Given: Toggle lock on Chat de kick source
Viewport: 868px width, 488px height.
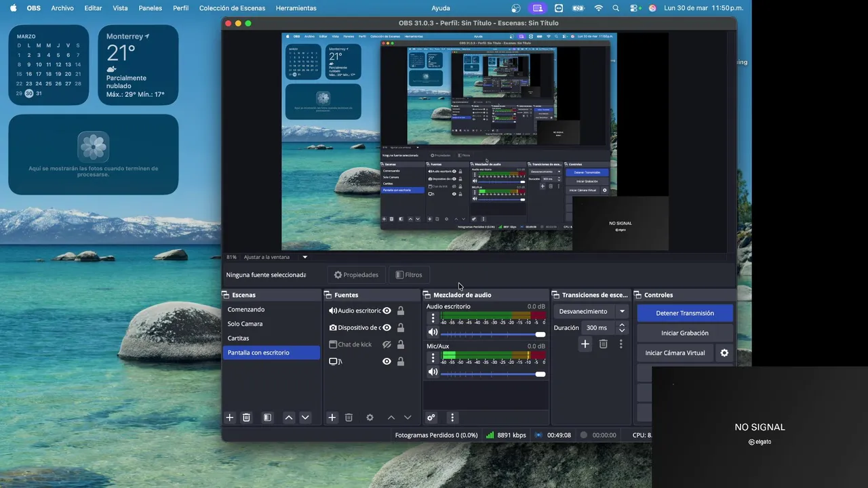Looking at the screenshot, I should point(401,344).
